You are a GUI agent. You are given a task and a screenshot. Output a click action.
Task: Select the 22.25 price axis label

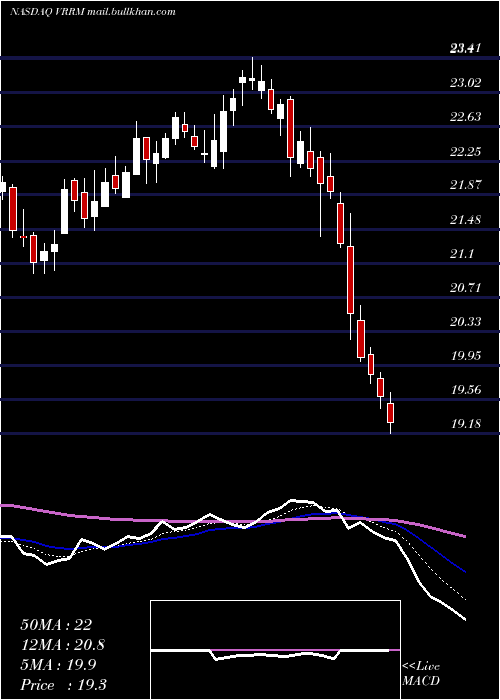(x=465, y=151)
